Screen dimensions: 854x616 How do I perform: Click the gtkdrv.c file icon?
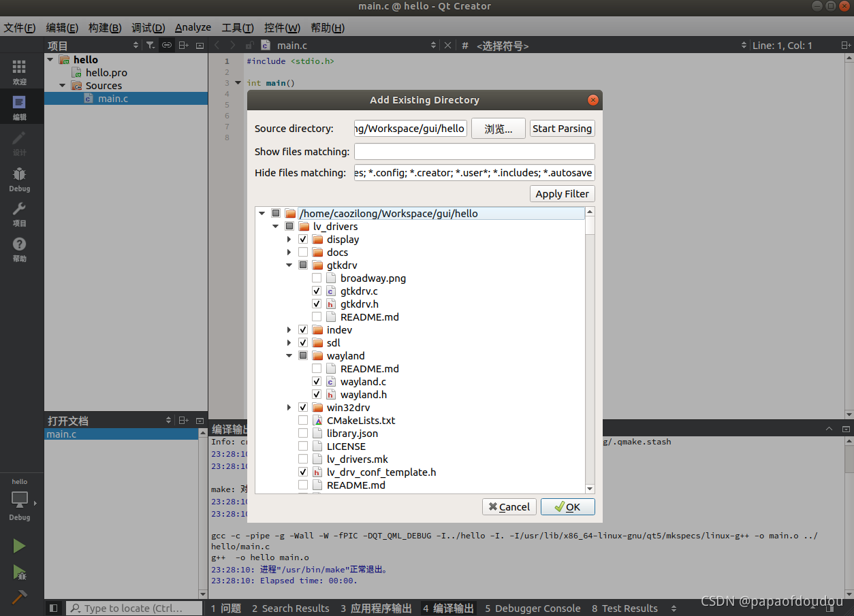tap(330, 291)
